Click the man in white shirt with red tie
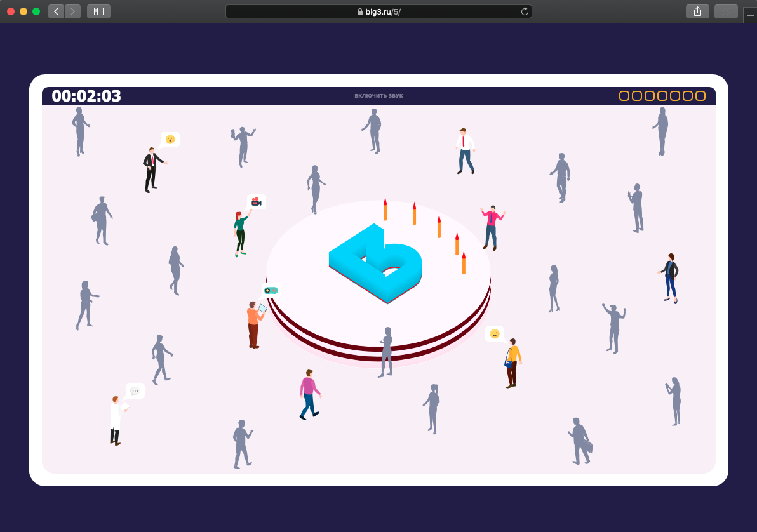The image size is (757, 532). click(x=464, y=151)
